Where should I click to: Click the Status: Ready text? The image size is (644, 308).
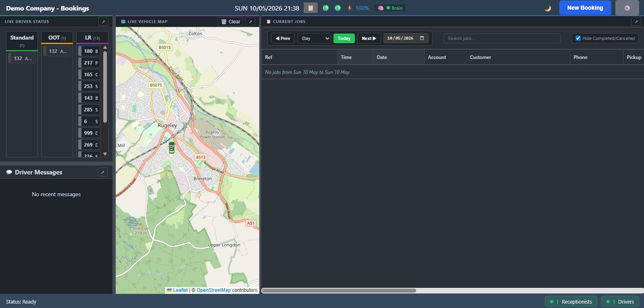click(21, 302)
